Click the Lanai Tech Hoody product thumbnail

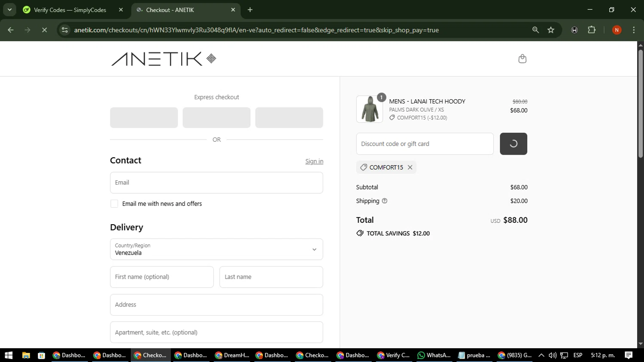(369, 109)
